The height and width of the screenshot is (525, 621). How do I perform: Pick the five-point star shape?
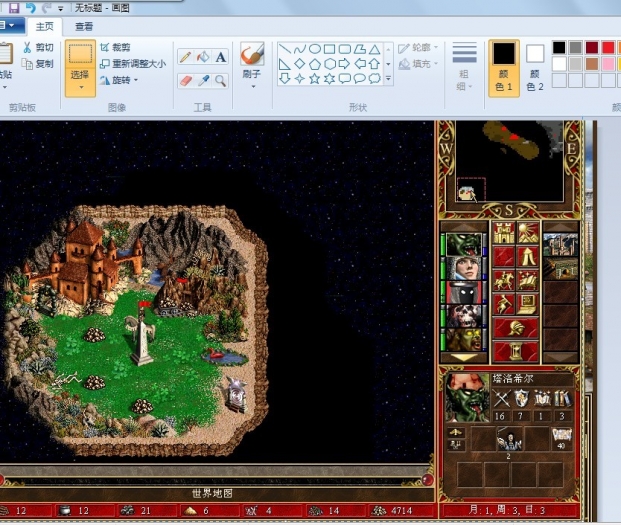pos(315,78)
